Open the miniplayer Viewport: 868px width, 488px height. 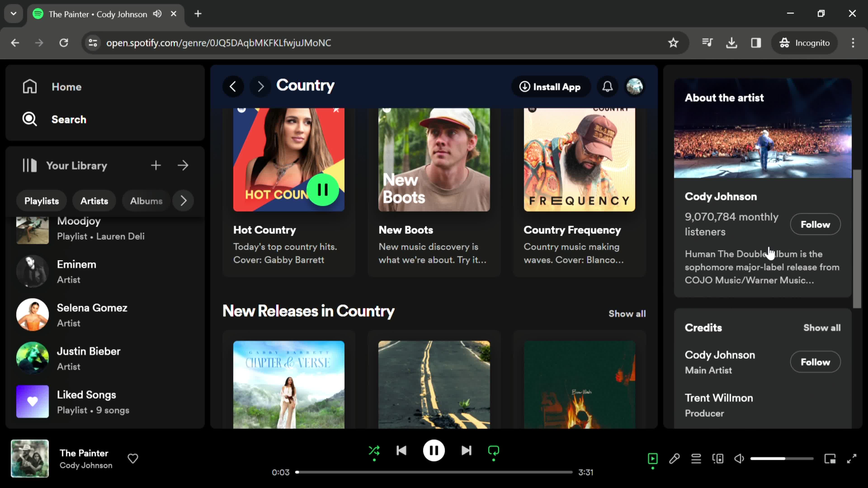(x=830, y=458)
